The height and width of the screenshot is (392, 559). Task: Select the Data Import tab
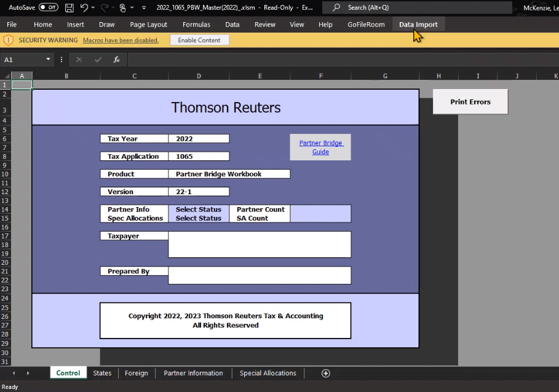[418, 25]
